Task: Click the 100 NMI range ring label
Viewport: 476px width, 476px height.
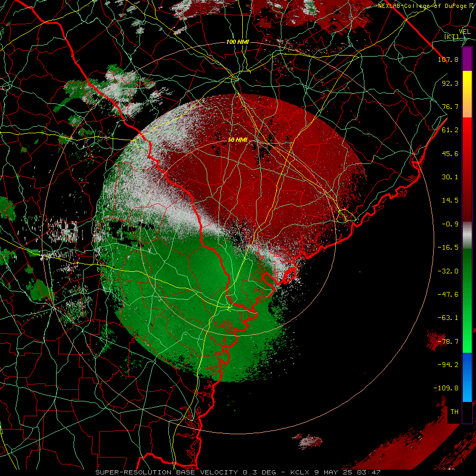Action: (237, 42)
